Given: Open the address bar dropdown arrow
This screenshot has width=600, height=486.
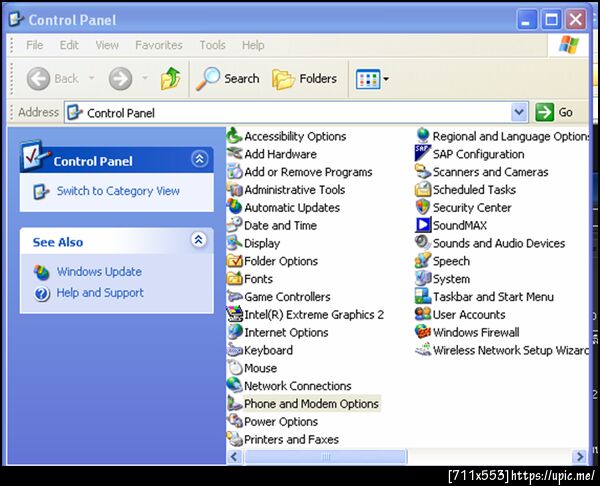Looking at the screenshot, I should [519, 112].
